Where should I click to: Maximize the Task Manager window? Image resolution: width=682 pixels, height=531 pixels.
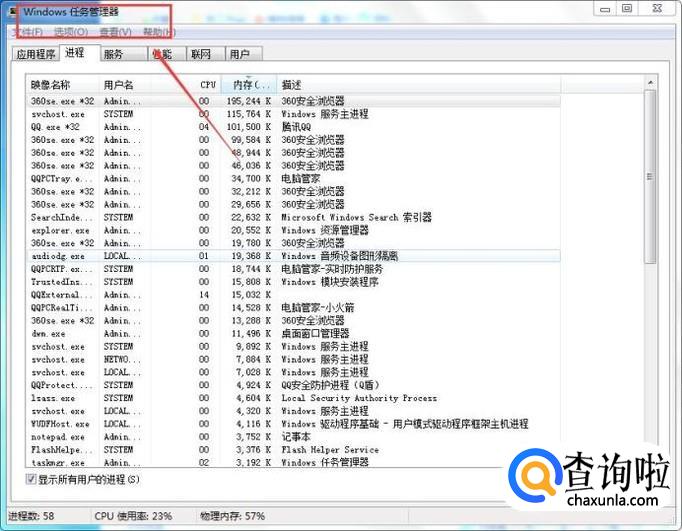pos(627,9)
